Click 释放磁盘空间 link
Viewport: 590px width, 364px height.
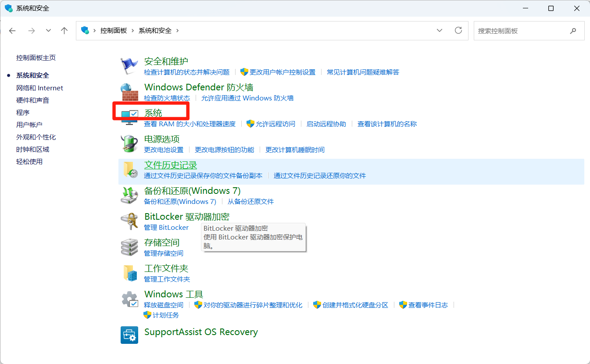pyautogui.click(x=164, y=305)
